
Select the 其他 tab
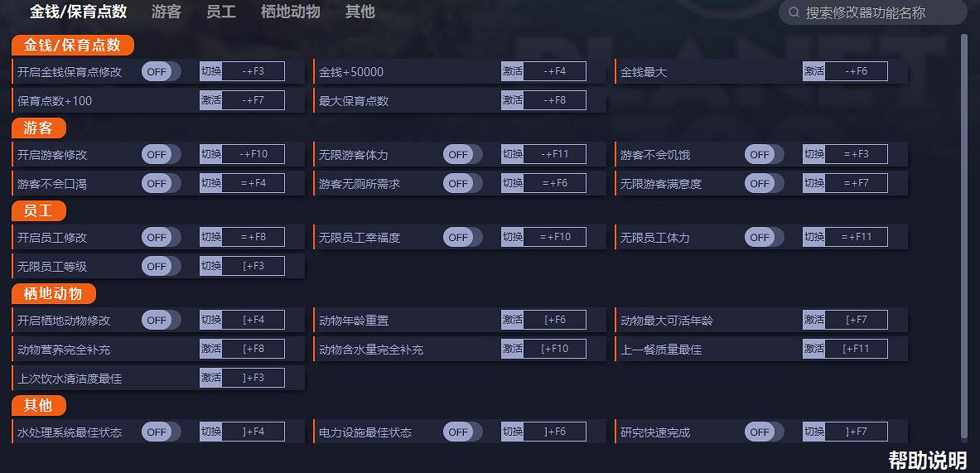pos(360,12)
